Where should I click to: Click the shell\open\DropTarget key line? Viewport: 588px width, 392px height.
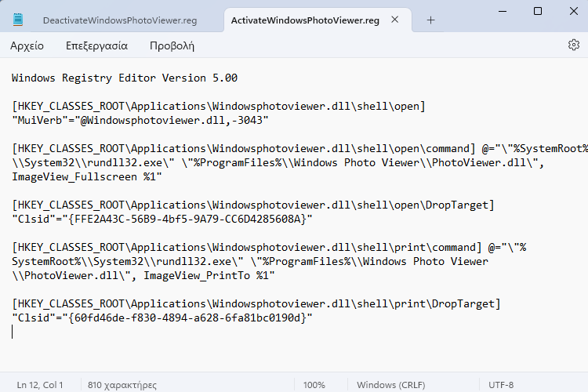pyautogui.click(x=253, y=205)
